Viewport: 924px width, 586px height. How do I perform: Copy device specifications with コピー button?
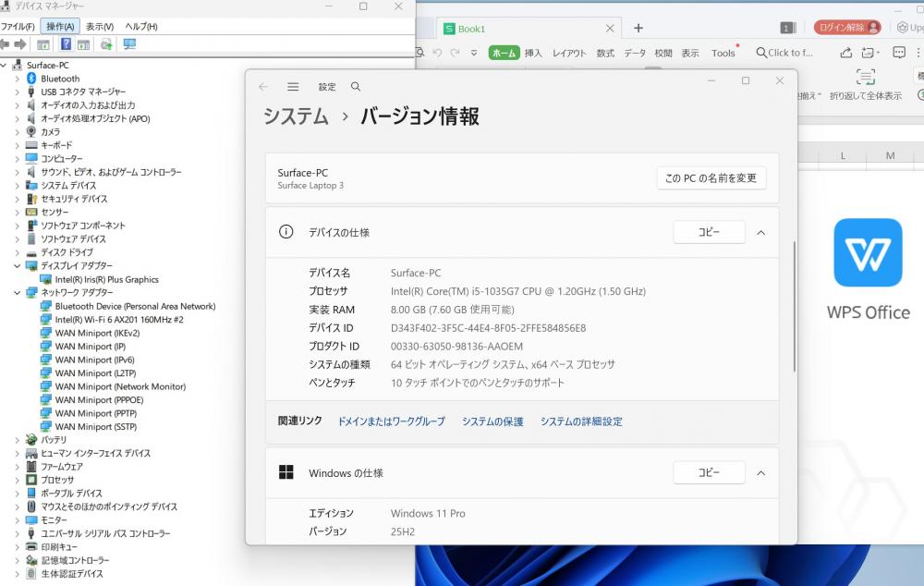coord(709,233)
